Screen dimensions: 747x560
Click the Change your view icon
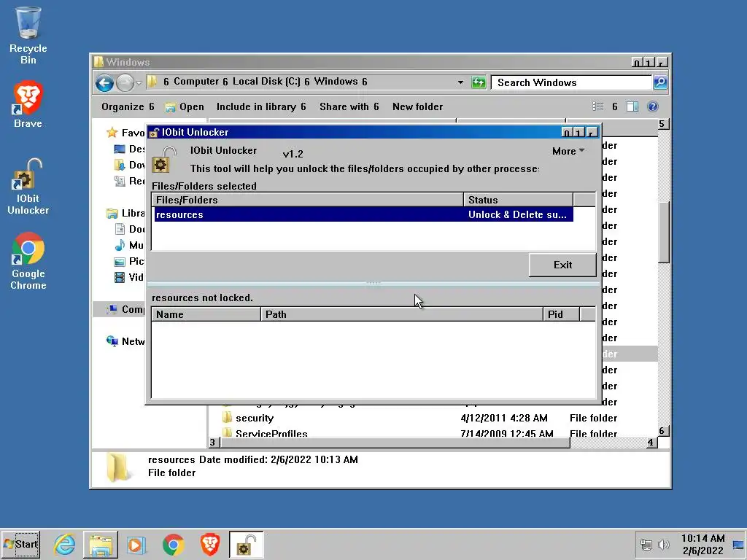click(598, 106)
